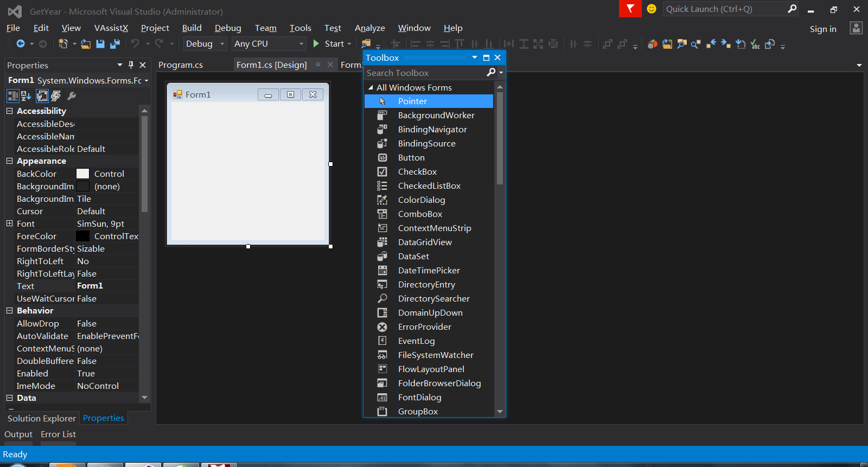Click the Navigate Backward toolbar icon
Viewport: 868px width, 467px height.
click(21, 43)
